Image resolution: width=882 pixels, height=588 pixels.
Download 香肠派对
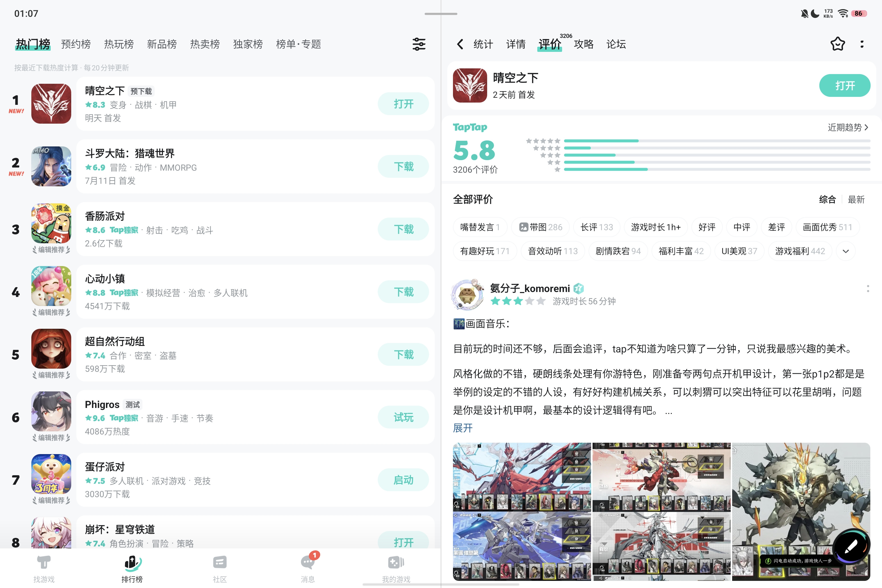[x=403, y=229]
